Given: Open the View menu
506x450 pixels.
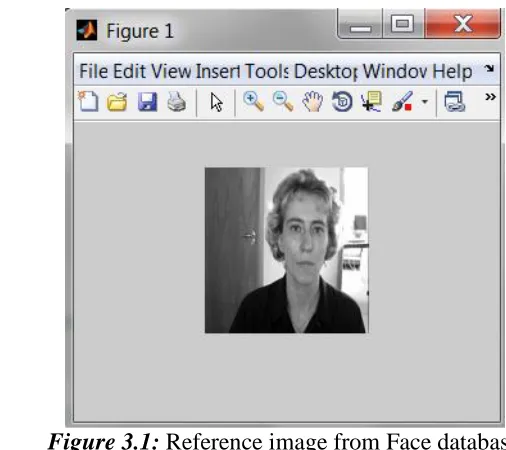Looking at the screenshot, I should click(x=171, y=71).
